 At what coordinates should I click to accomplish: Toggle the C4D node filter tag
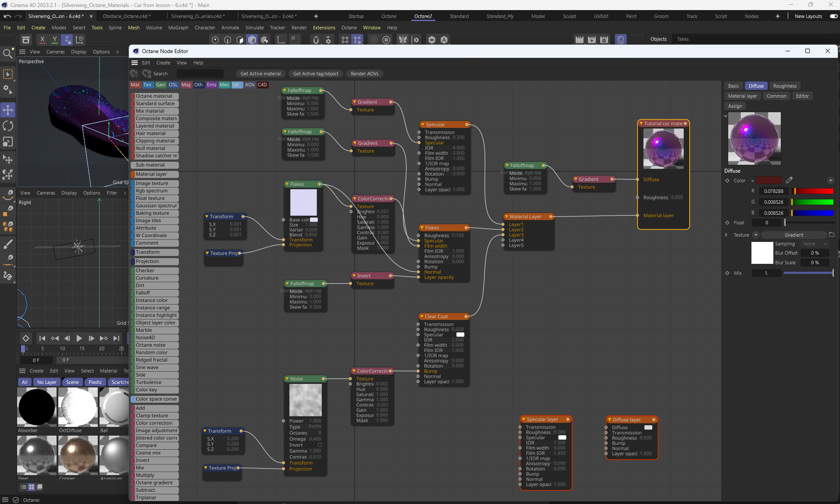[x=262, y=85]
